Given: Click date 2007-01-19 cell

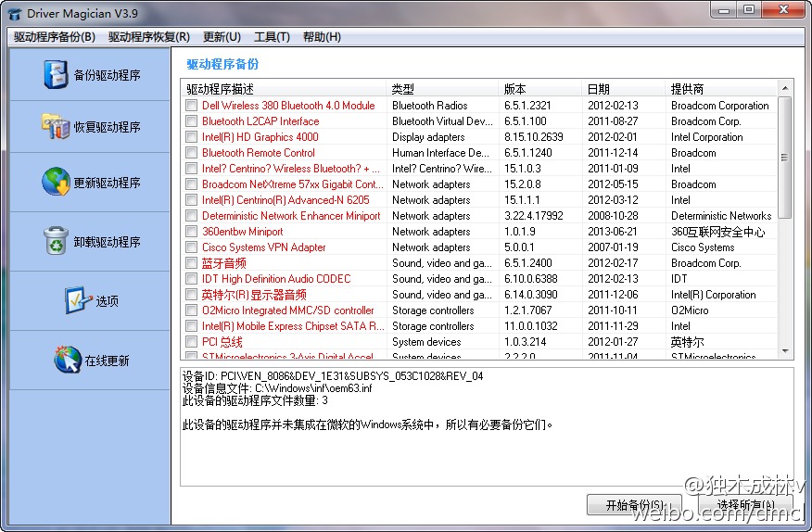Looking at the screenshot, I should 613,247.
